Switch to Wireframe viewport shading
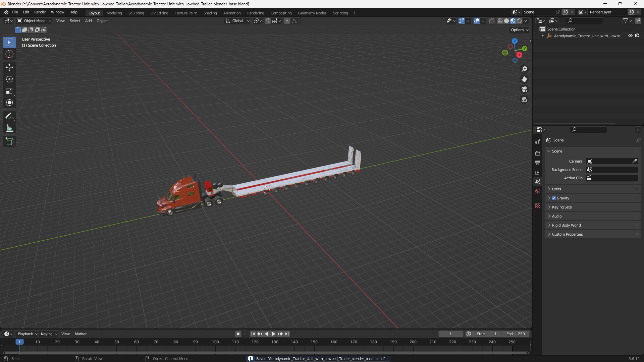 pyautogui.click(x=500, y=21)
